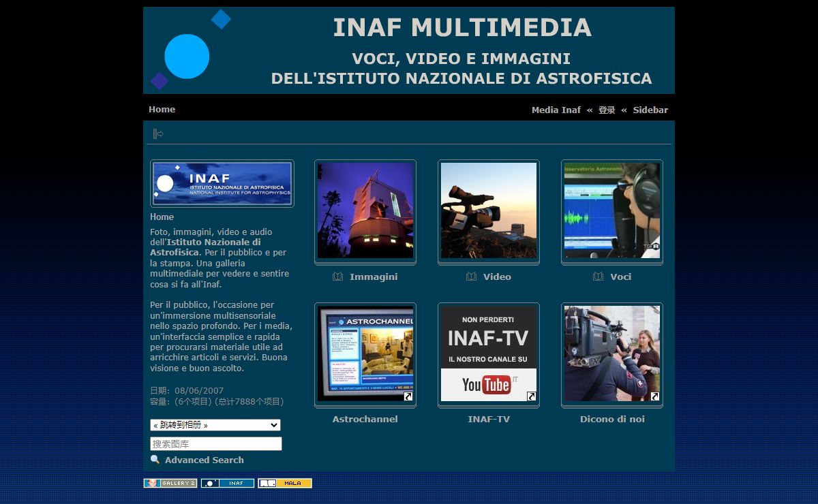Viewport: 818px width, 504px height.
Task: Click the headphones audio Voci thumbnail
Action: coord(612,210)
